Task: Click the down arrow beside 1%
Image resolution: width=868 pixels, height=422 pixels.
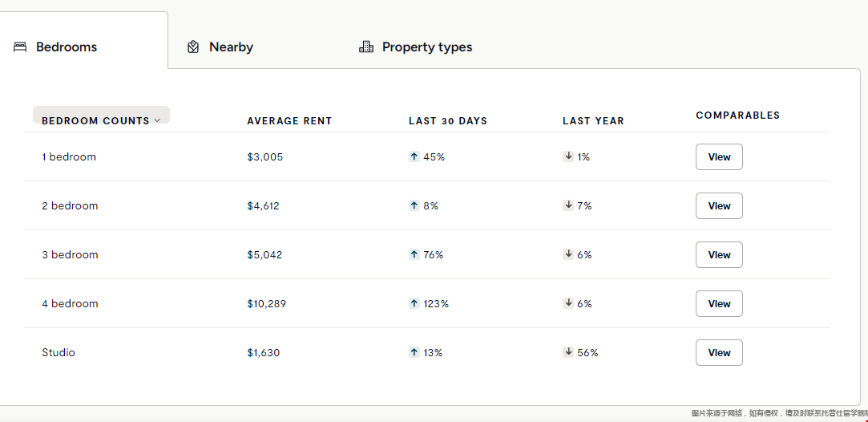Action: pos(568,157)
